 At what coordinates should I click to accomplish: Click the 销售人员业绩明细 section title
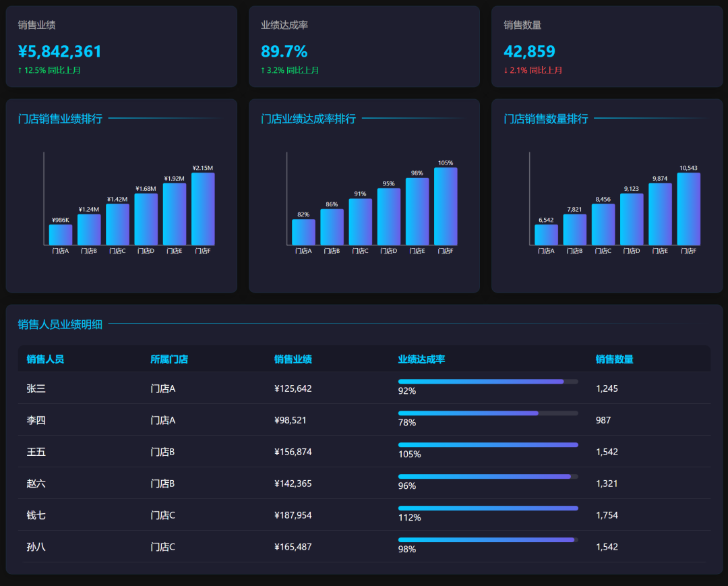tap(60, 324)
